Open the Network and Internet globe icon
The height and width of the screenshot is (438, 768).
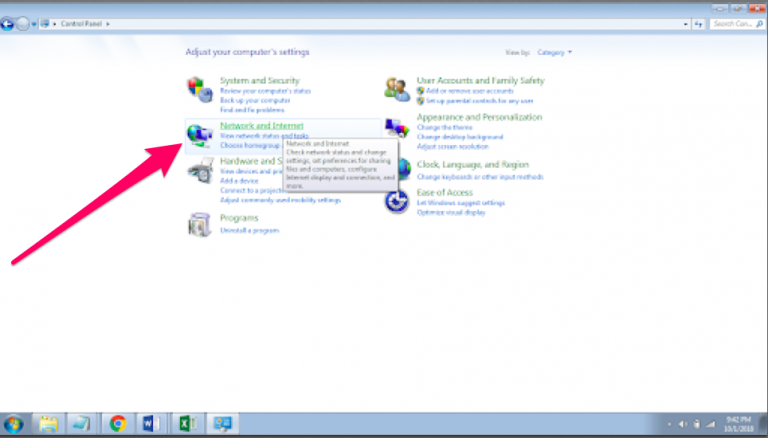click(200, 136)
